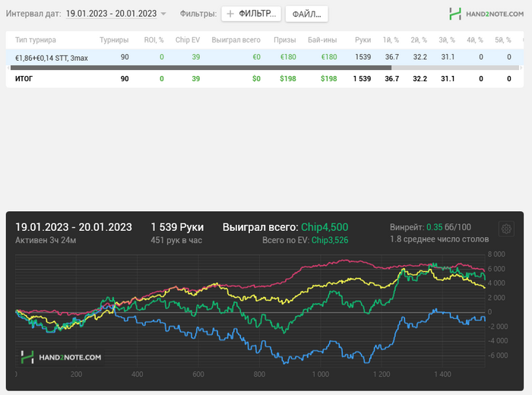Screen dimensions: 532x395
Task: Sort by 3й, % column header
Action: click(x=447, y=40)
